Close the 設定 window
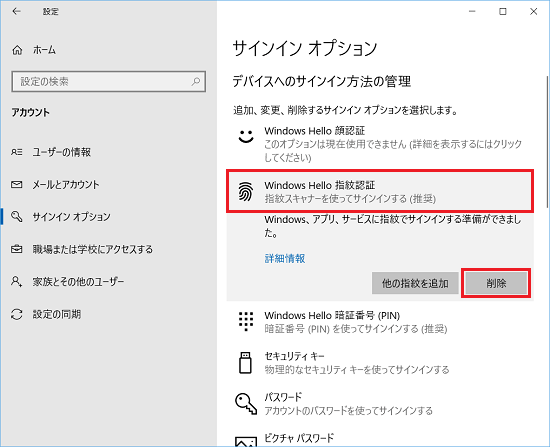This screenshot has height=447, width=550. [534, 12]
